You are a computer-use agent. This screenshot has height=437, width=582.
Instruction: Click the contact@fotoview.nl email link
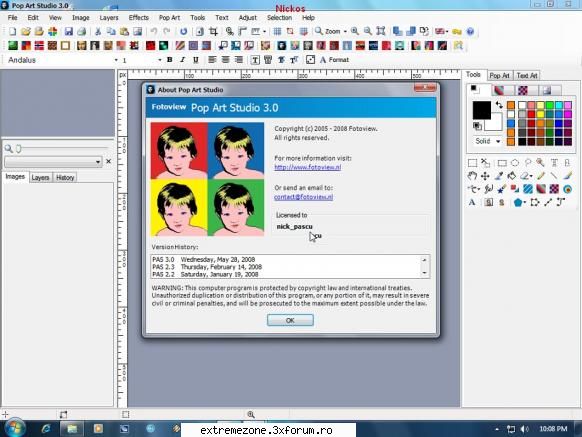point(304,197)
